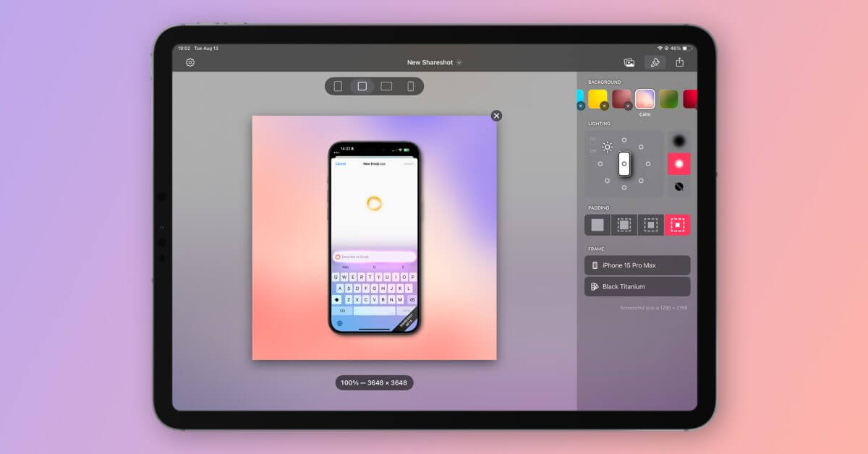Click the Tue Aug 13 date text

206,48
